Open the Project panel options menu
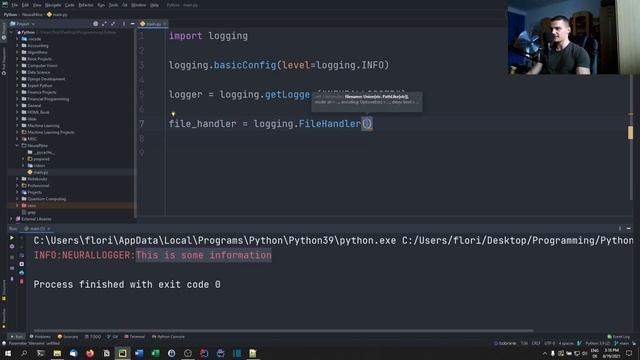This screenshot has width=640, height=360. (x=124, y=24)
